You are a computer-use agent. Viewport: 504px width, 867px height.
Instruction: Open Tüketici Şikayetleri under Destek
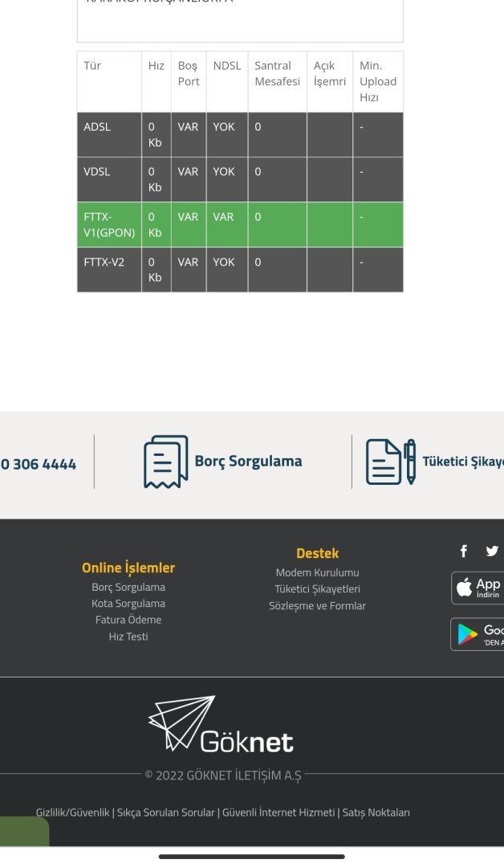317,589
